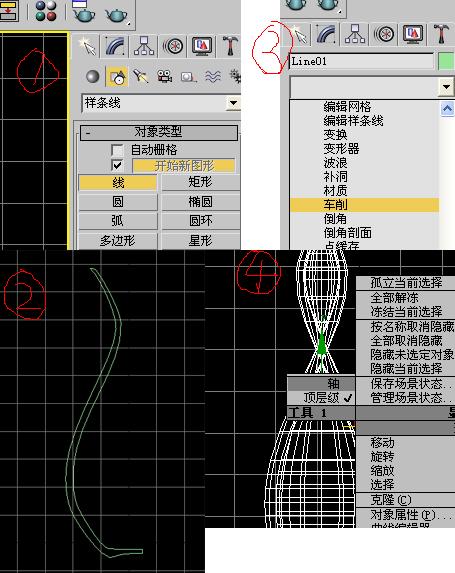Uncheck the 开始新图形 checkbox
This screenshot has height=573, width=455.
[x=117, y=166]
